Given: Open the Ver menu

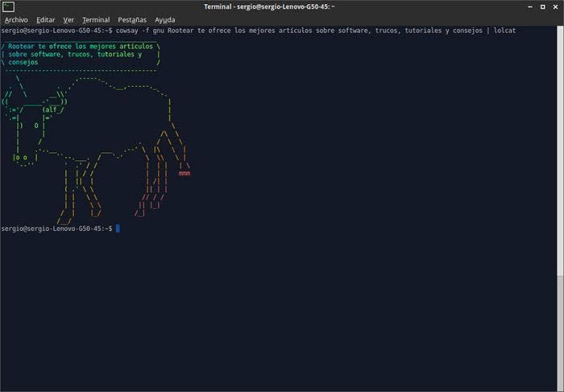Looking at the screenshot, I should coord(69,20).
